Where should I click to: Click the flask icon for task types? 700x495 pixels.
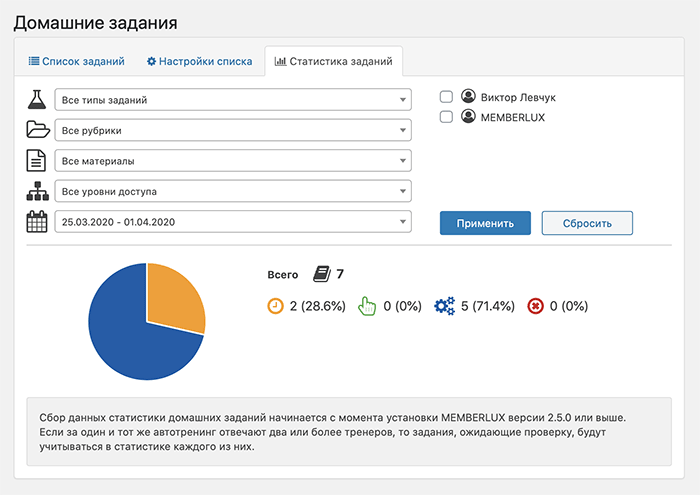[x=37, y=100]
